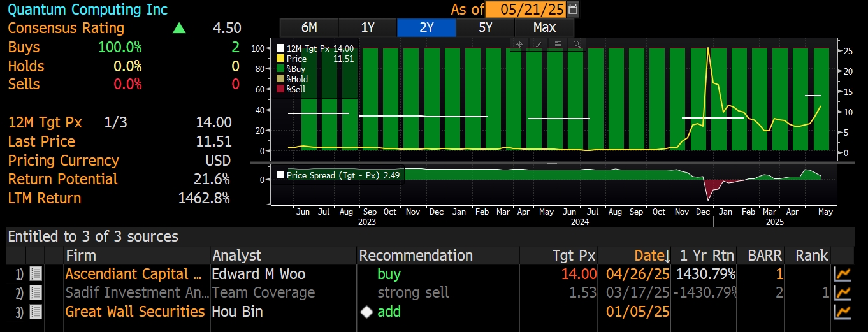Open the chart legend list icon
This screenshot has height=332, width=868.
[x=558, y=44]
